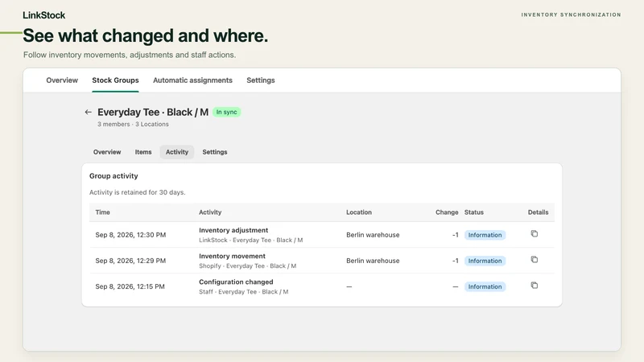The image size is (644, 362).
Task: Click Berlin warehouse in Inventory adjustment row
Action: click(373, 235)
